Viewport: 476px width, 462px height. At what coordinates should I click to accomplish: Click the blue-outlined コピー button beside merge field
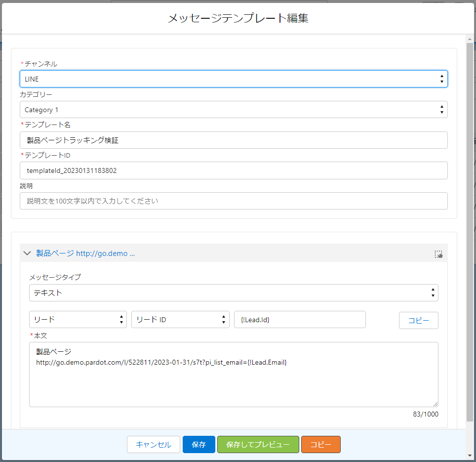pos(418,321)
